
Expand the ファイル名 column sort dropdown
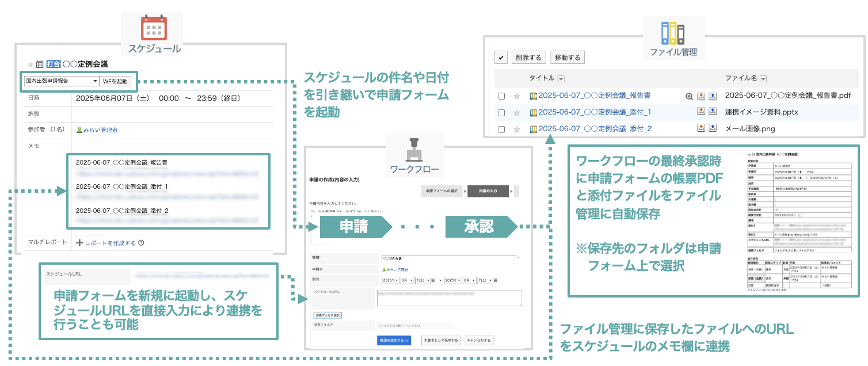click(763, 79)
